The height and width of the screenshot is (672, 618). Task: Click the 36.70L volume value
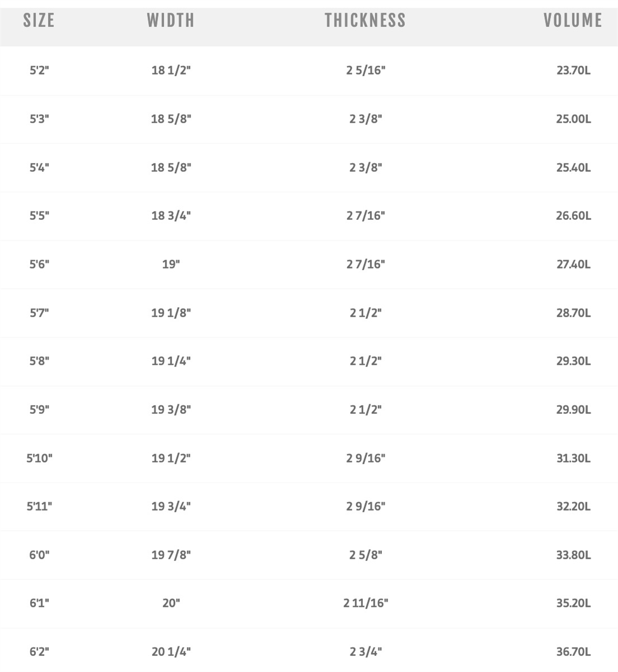573,652
